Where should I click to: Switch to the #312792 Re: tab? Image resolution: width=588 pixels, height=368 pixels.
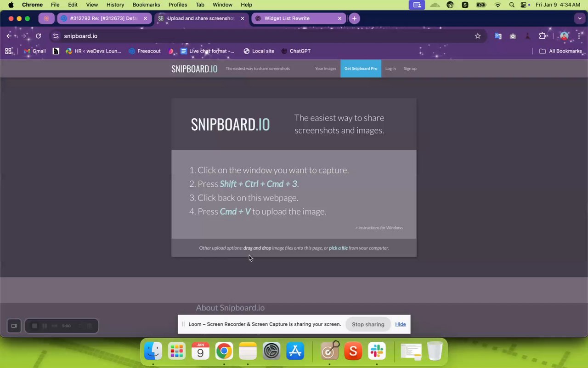point(104,18)
